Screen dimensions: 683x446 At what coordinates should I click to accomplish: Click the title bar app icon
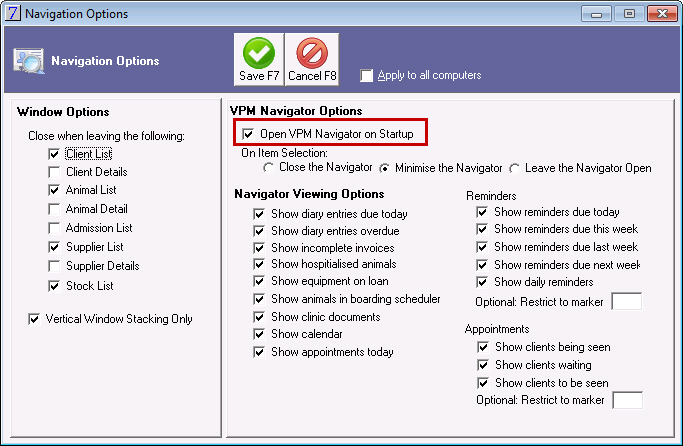[13, 13]
